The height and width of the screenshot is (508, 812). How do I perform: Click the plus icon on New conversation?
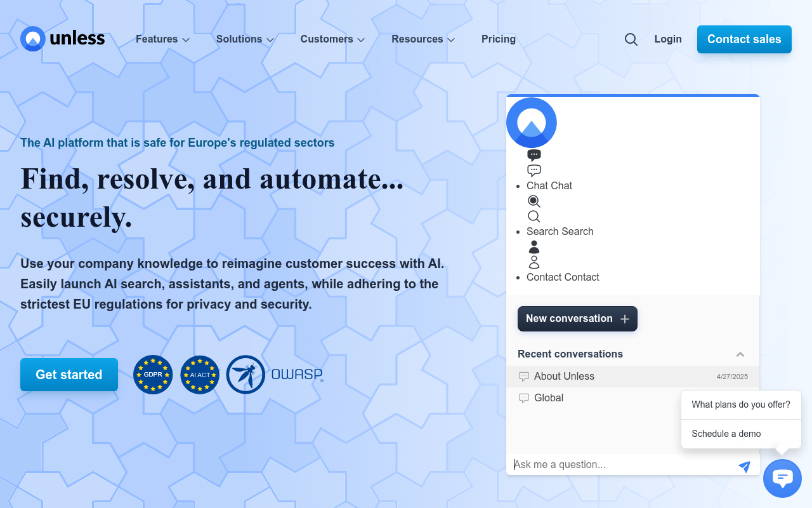624,319
